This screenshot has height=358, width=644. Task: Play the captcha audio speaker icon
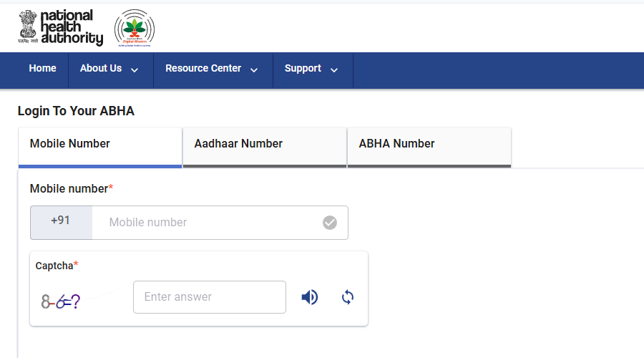[x=310, y=297]
